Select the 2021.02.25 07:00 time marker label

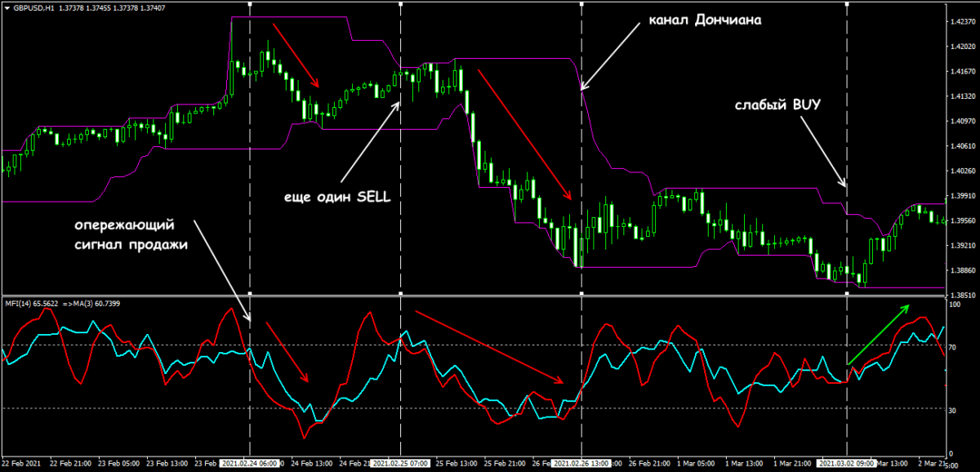pos(400,463)
